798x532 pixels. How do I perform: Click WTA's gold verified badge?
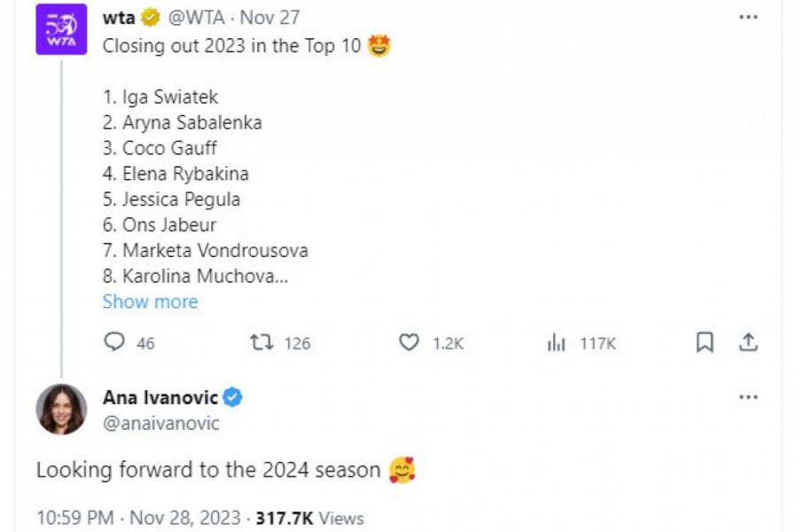coord(153,18)
